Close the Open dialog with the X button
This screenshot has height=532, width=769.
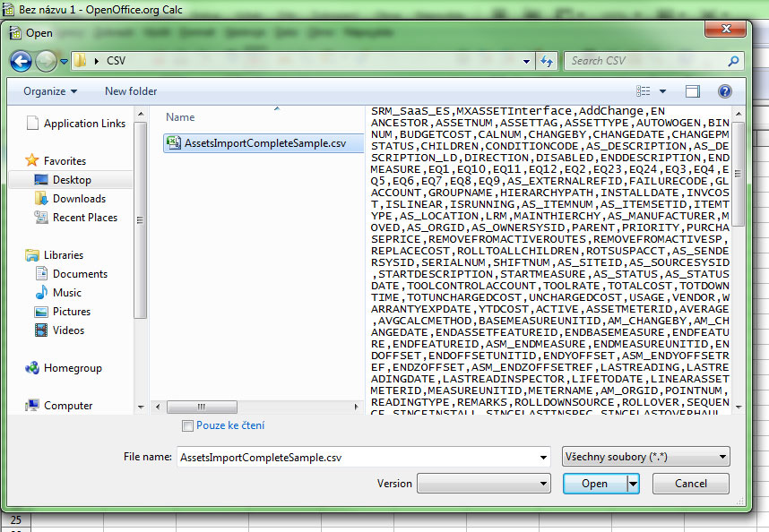point(726,29)
